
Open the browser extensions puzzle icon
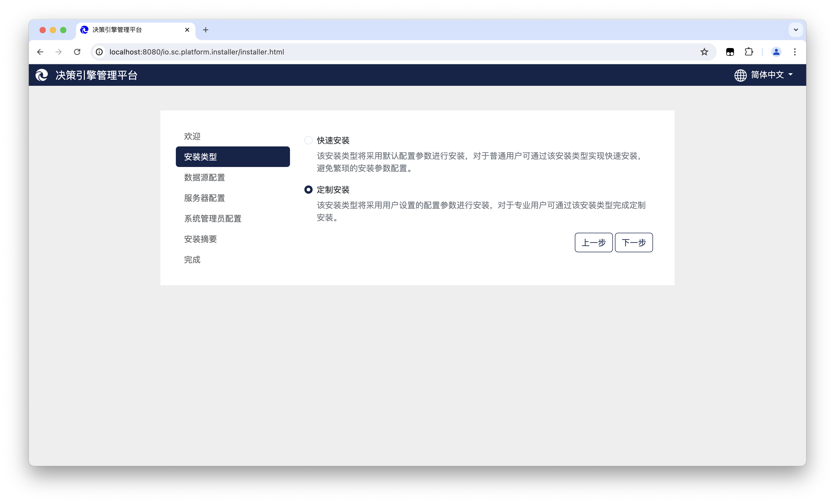[x=749, y=52]
